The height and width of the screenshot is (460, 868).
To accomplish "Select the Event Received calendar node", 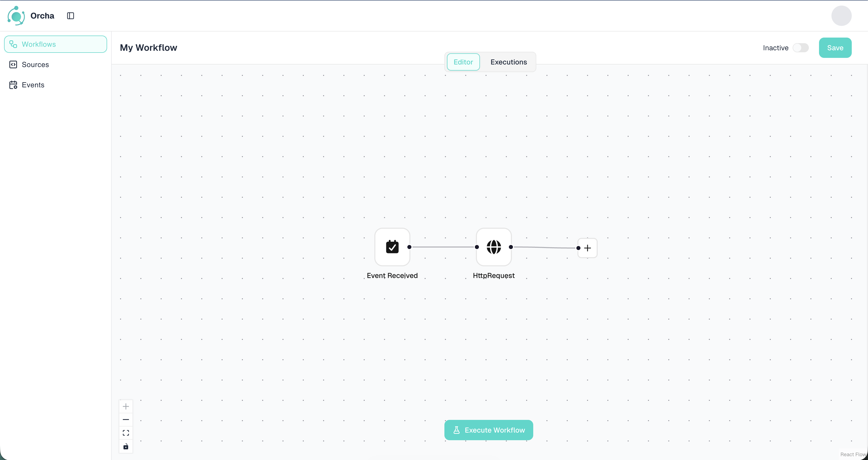I will click(x=392, y=247).
